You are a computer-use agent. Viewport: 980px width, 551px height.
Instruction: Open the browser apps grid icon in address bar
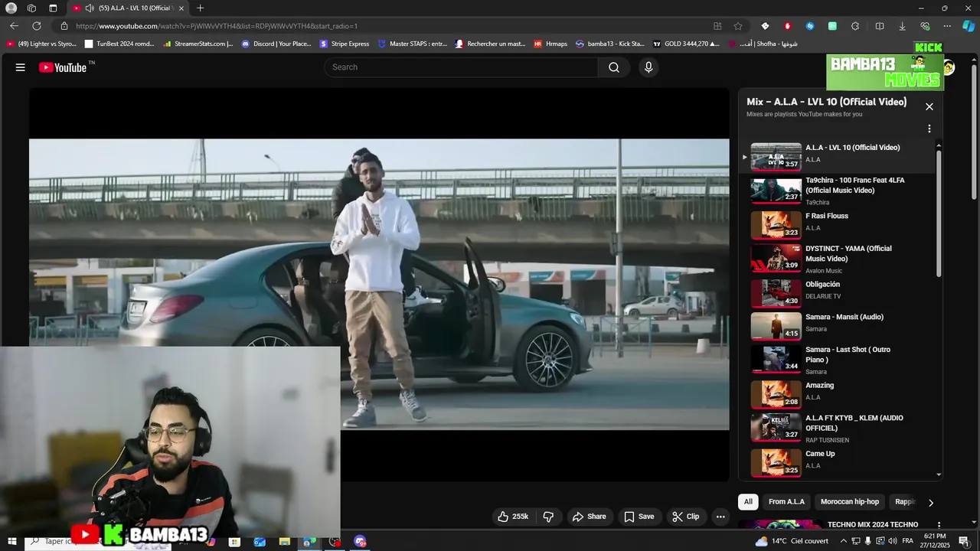(717, 26)
